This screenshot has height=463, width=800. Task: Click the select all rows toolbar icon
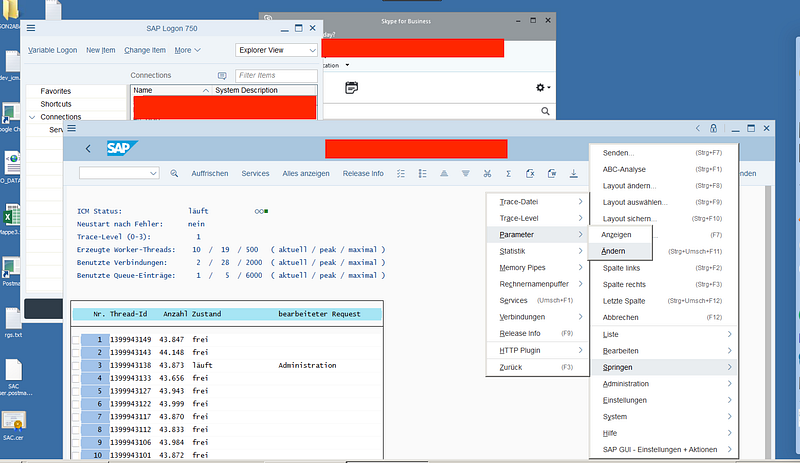401,174
